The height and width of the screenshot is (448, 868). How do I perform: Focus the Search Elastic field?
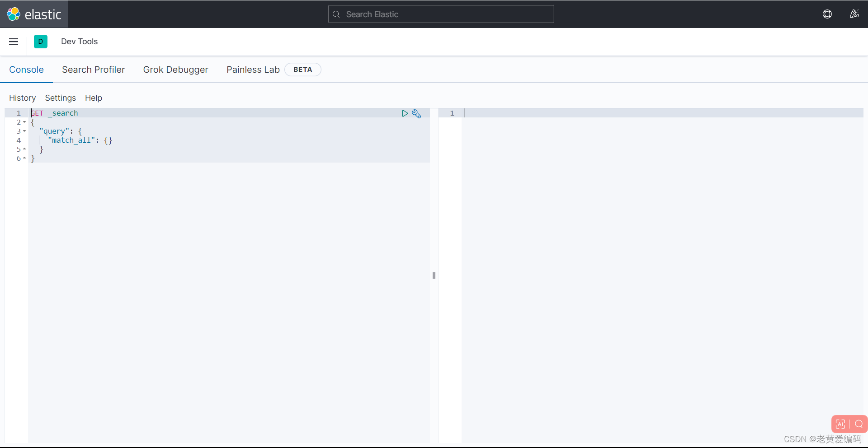441,14
